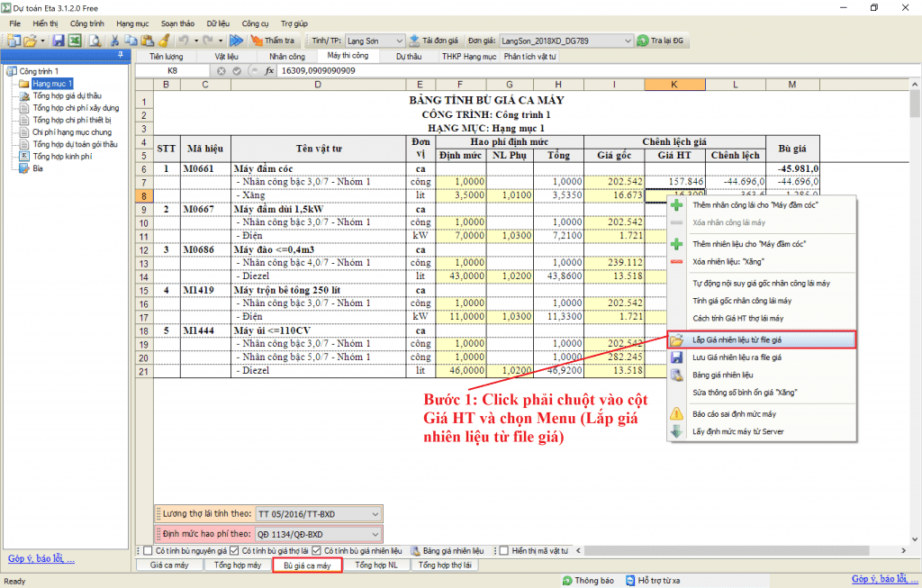922x588 pixels.
Task: Open Tổng hợp kinh phí tree item
Action: coord(62,157)
